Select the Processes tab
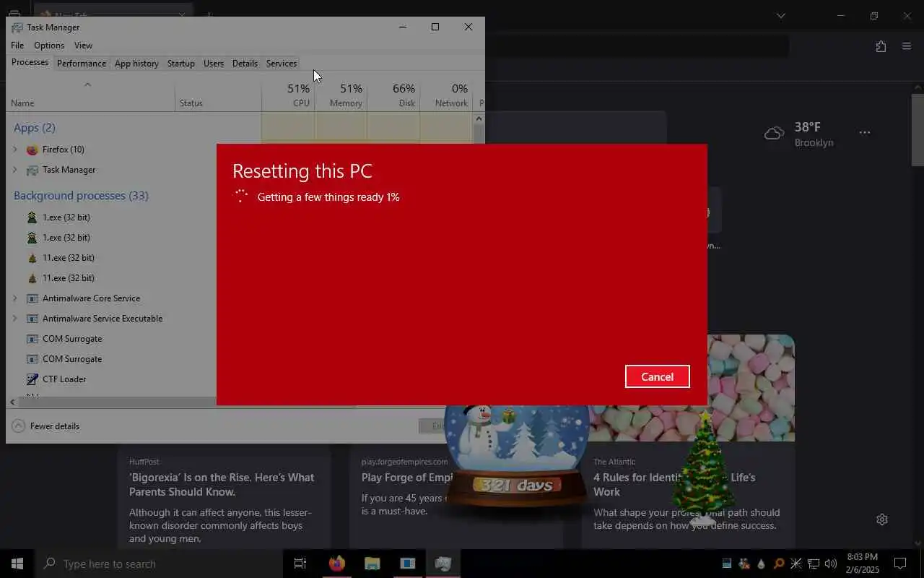 pos(30,62)
